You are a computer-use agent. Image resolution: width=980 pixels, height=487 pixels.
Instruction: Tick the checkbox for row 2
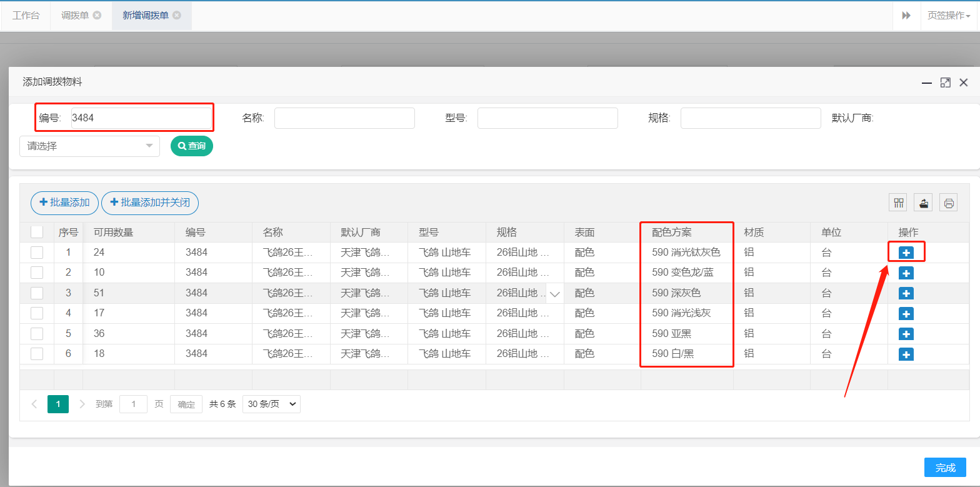click(37, 273)
